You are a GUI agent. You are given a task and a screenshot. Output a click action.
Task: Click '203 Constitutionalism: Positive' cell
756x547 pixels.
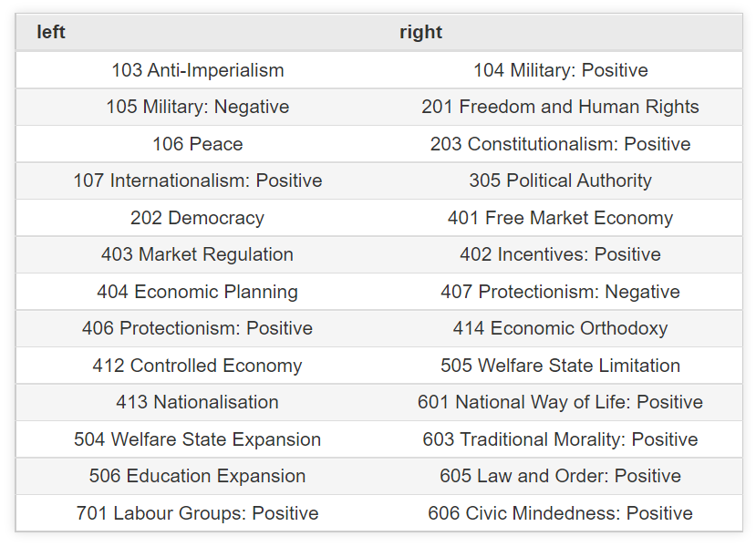tap(561, 144)
